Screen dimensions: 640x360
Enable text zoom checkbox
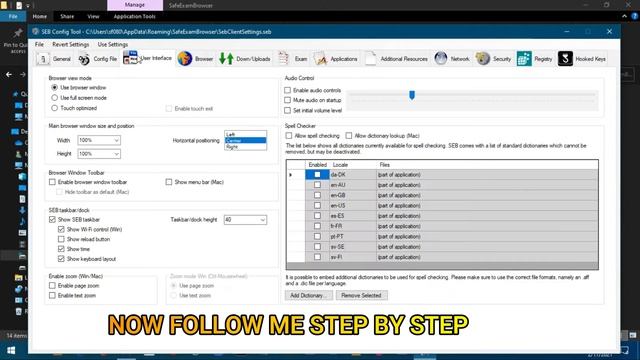[x=52, y=296]
